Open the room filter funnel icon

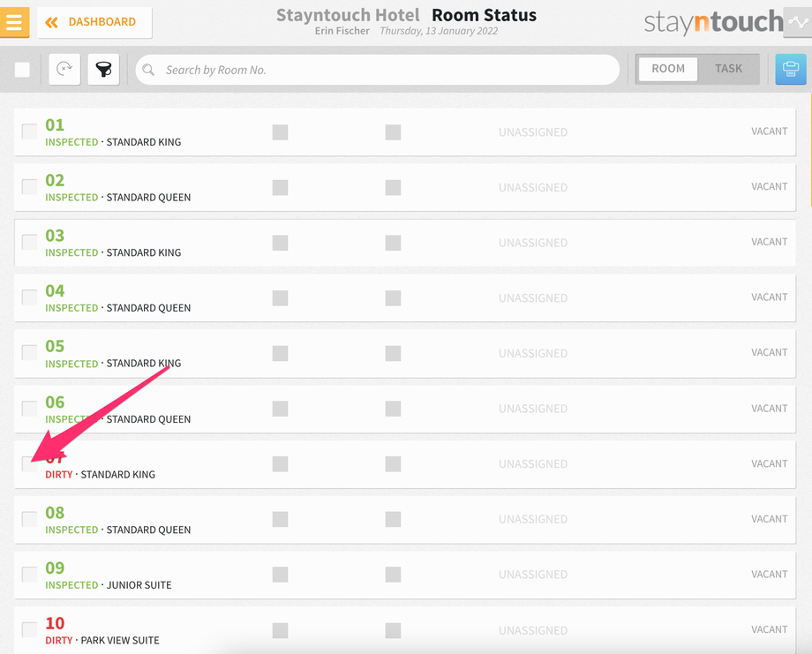103,69
